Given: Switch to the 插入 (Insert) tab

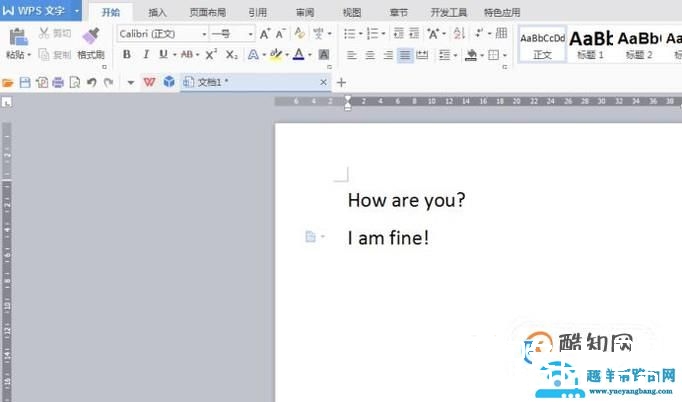Looking at the screenshot, I should [157, 12].
